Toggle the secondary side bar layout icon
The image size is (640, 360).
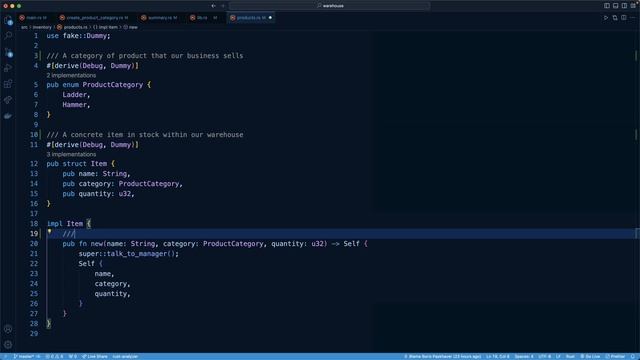624,6
